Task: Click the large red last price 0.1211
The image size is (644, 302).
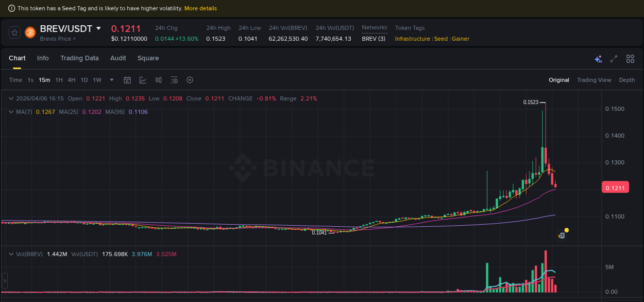Action: (x=126, y=28)
